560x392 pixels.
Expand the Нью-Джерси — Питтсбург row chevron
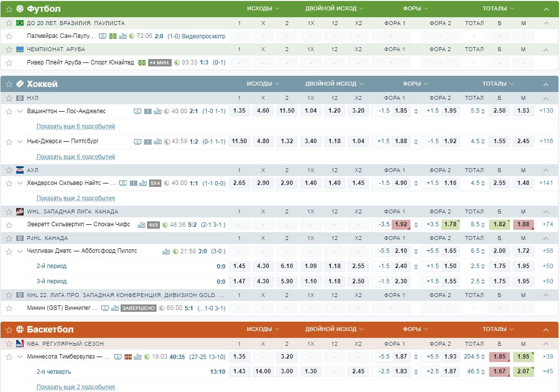[x=20, y=141]
